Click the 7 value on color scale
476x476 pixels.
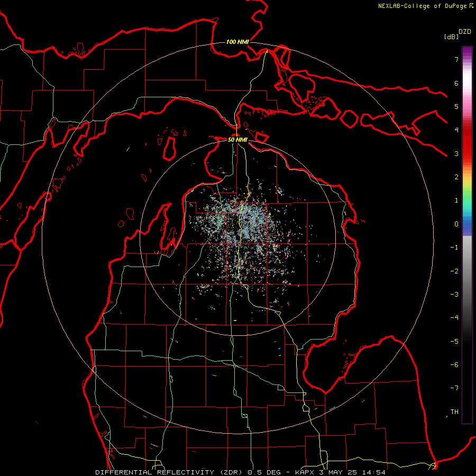(456, 59)
